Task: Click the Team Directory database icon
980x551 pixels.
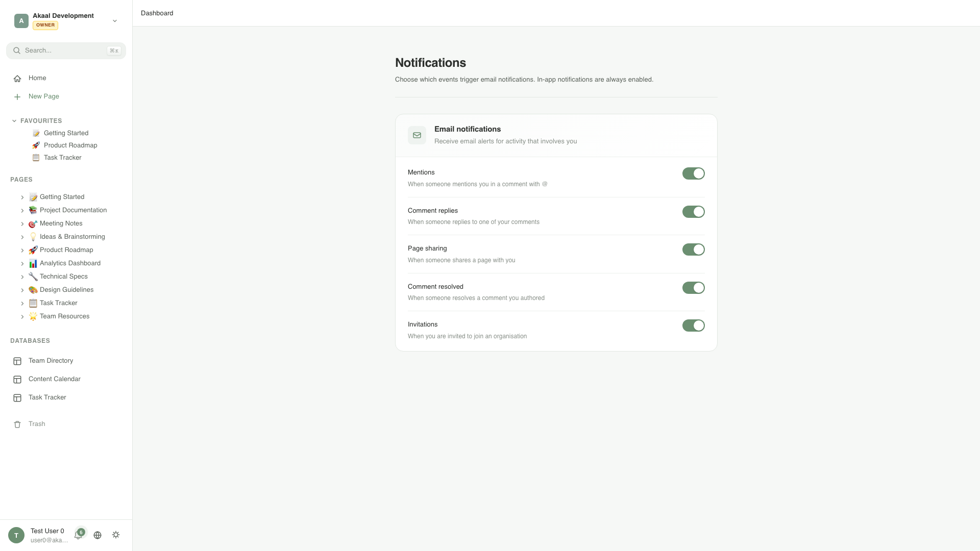Action: [x=18, y=361]
